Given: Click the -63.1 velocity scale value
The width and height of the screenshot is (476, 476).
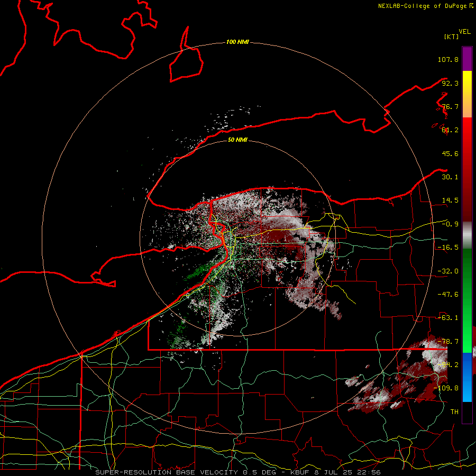Looking at the screenshot, I should pos(448,318).
